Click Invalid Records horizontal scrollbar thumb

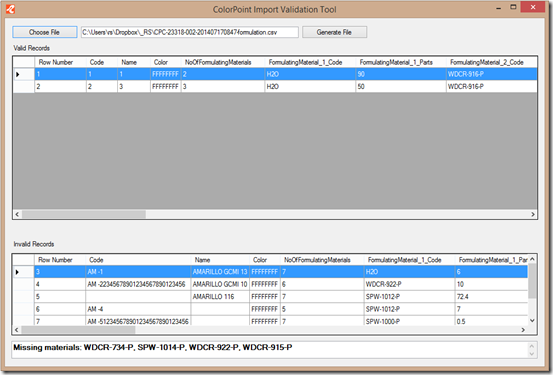[78, 330]
